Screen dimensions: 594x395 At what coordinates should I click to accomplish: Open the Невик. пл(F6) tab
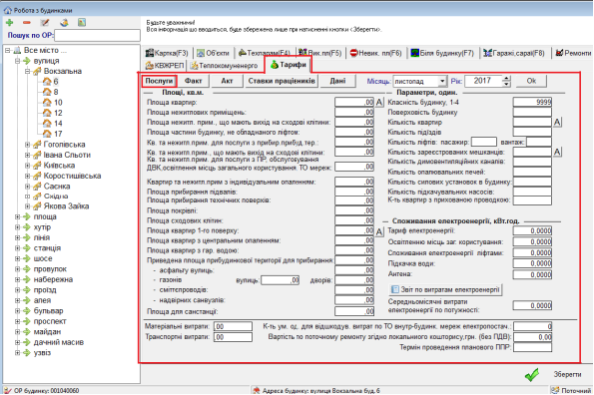[375, 53]
